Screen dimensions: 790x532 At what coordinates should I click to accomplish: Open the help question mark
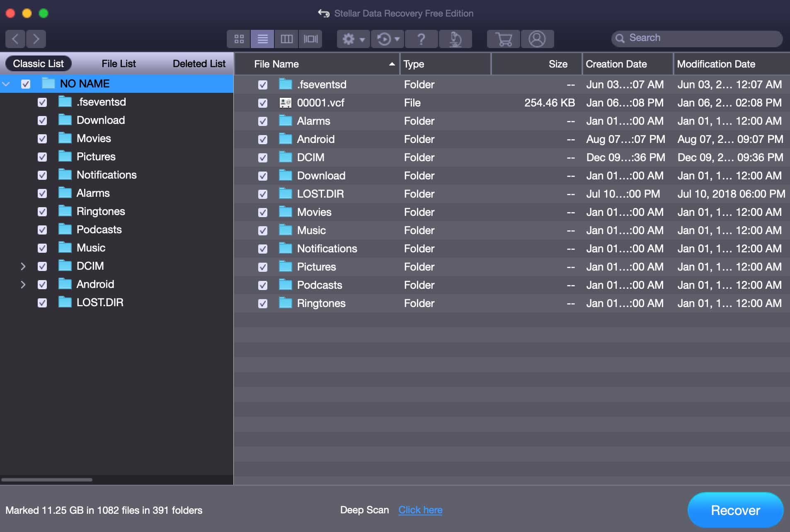421,39
